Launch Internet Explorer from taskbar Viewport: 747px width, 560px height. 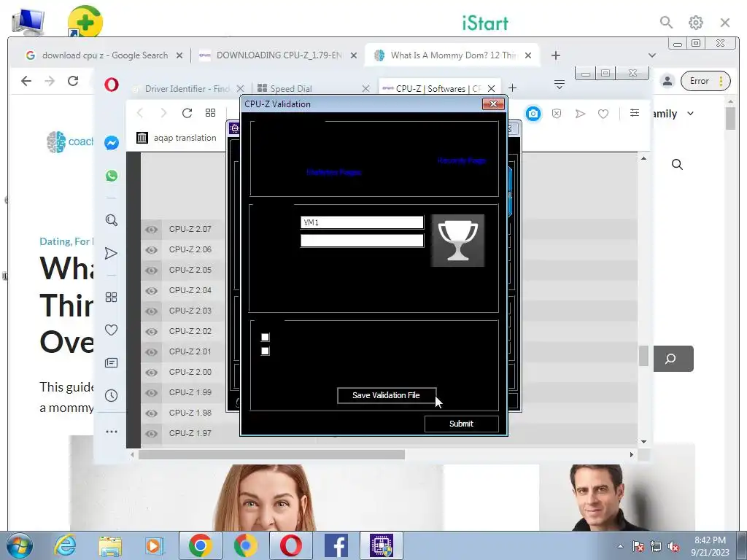click(65, 545)
